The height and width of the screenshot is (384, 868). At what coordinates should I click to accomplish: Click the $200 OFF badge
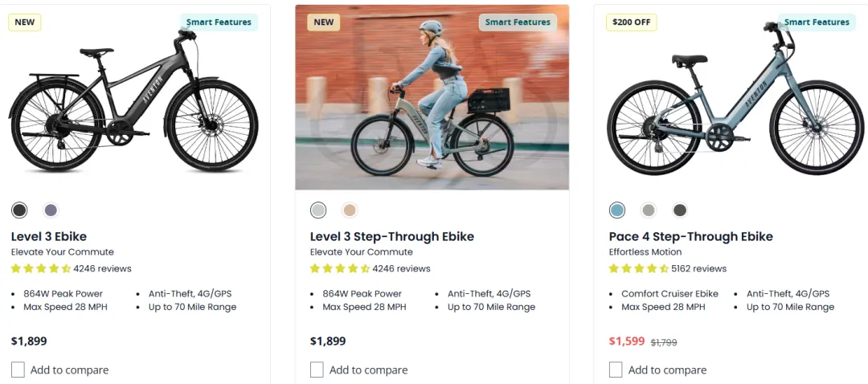pyautogui.click(x=632, y=22)
